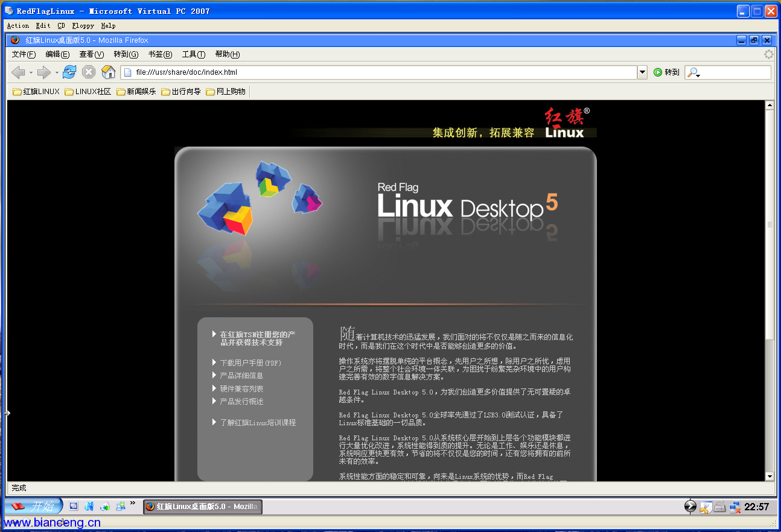Open the 编辑(E) menu
Viewport: 781px width, 532px height.
click(57, 54)
